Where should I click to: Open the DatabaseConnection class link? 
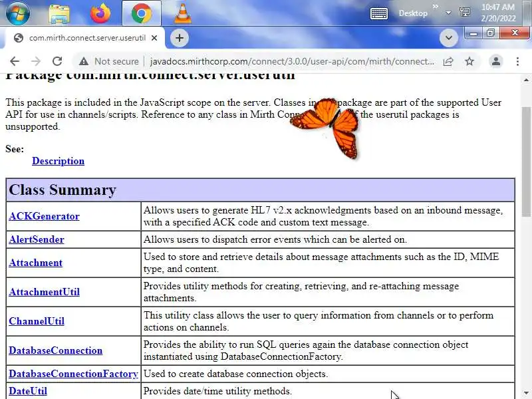click(56, 350)
